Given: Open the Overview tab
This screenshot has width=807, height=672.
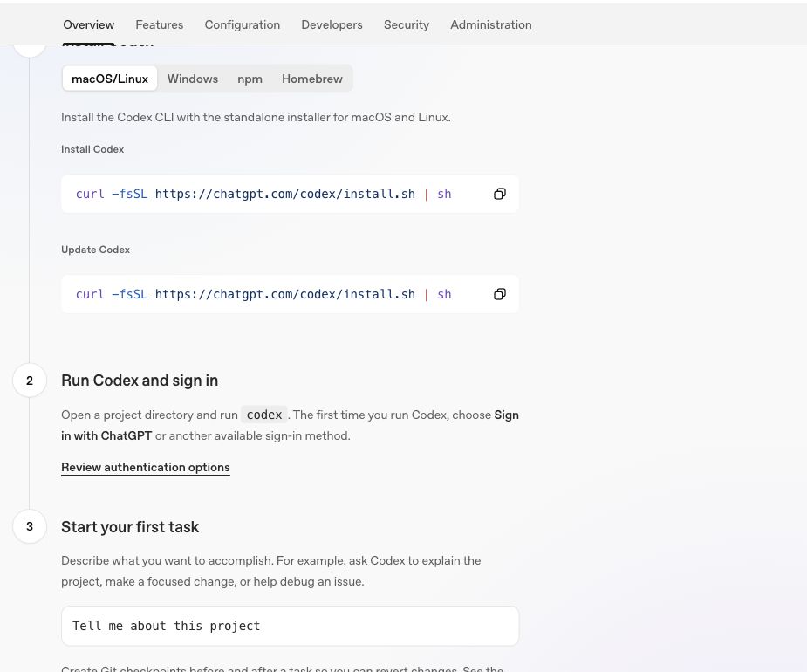Looking at the screenshot, I should point(88,24).
